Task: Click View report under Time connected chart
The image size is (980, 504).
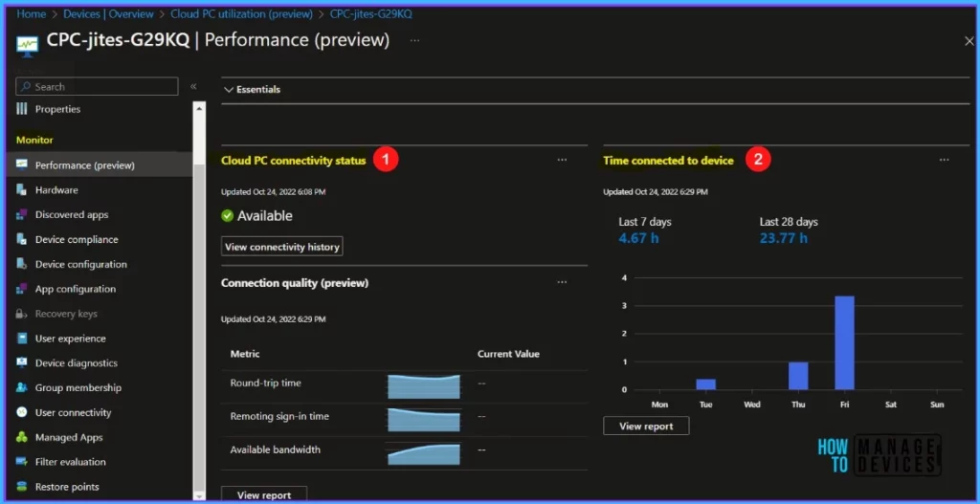Action: (x=646, y=426)
